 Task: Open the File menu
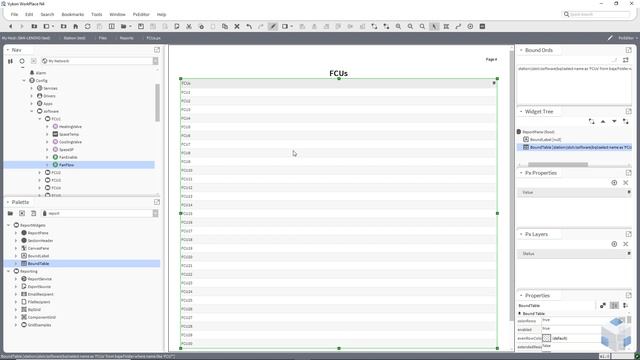14,14
